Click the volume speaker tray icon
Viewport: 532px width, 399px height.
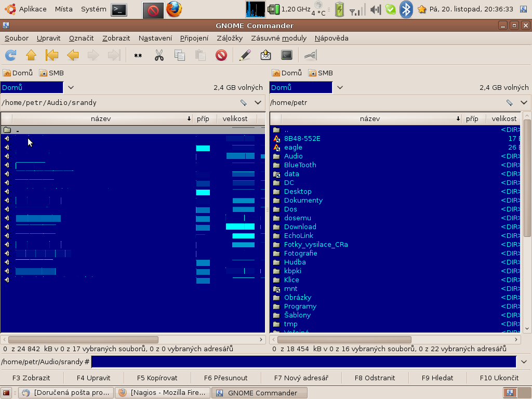(375, 9)
